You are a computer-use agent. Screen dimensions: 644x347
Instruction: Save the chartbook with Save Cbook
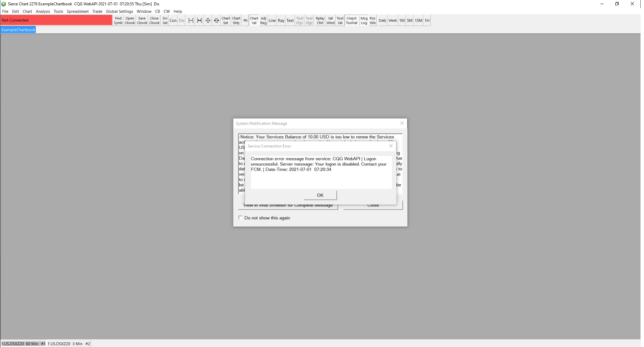(x=142, y=21)
